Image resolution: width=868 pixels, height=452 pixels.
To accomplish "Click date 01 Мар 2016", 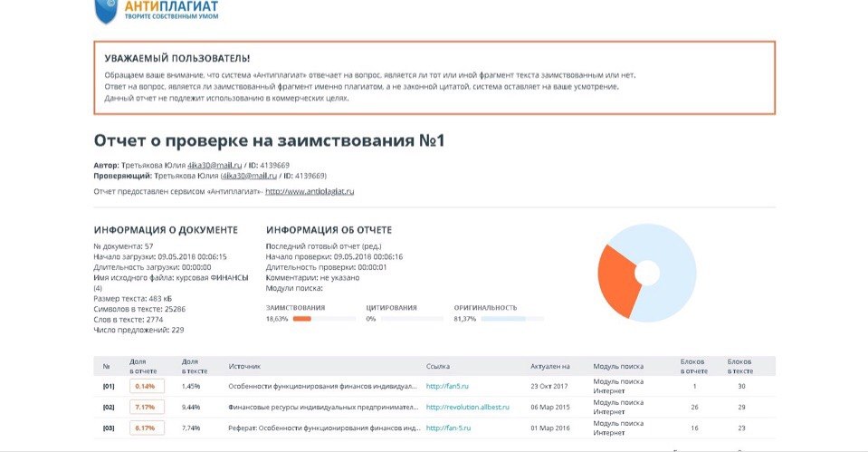I will (549, 428).
